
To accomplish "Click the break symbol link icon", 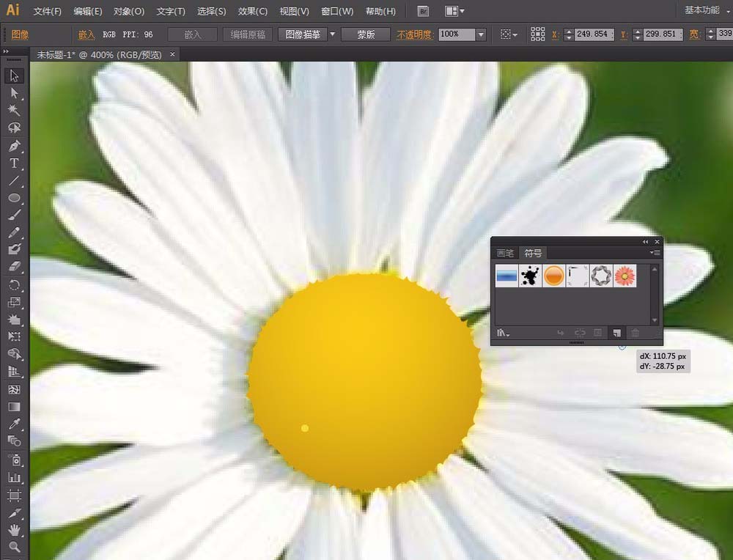I will 580,333.
